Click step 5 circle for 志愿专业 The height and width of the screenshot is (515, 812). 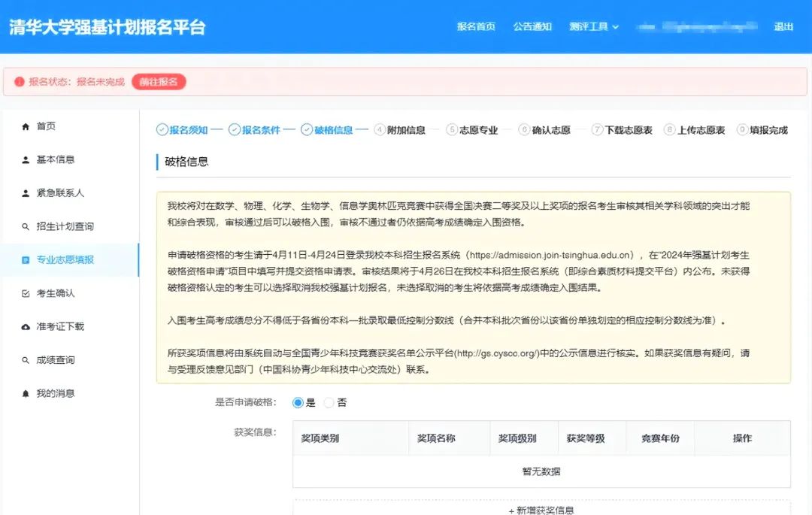pos(452,130)
